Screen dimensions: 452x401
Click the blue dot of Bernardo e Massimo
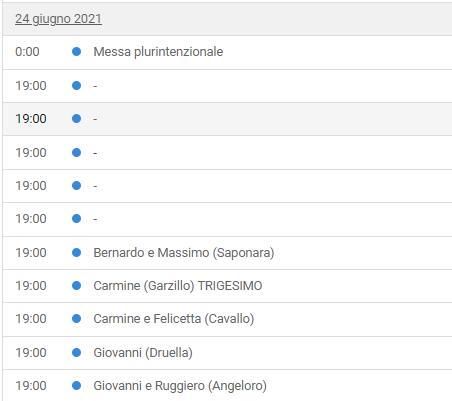(76, 253)
